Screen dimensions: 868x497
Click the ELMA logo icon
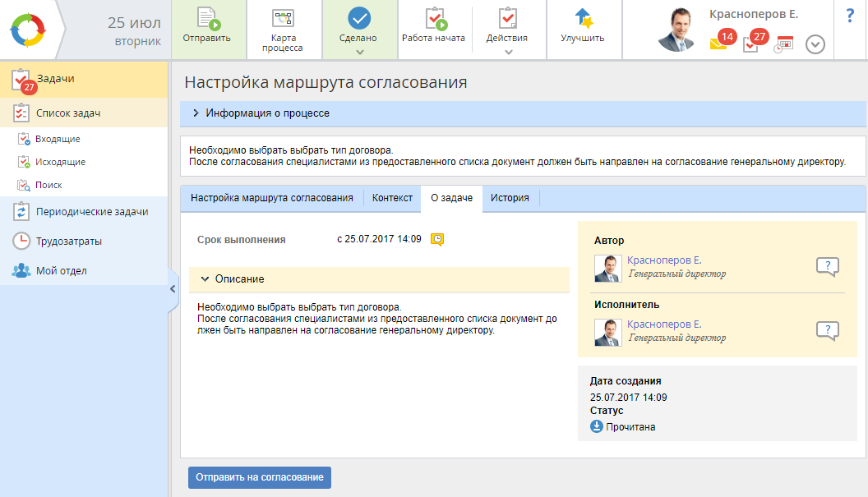coord(29,30)
